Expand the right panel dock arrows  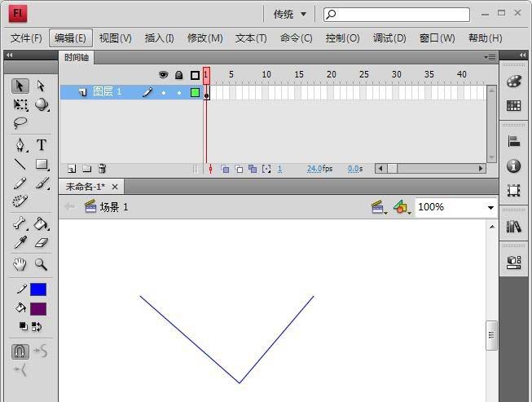(522, 55)
